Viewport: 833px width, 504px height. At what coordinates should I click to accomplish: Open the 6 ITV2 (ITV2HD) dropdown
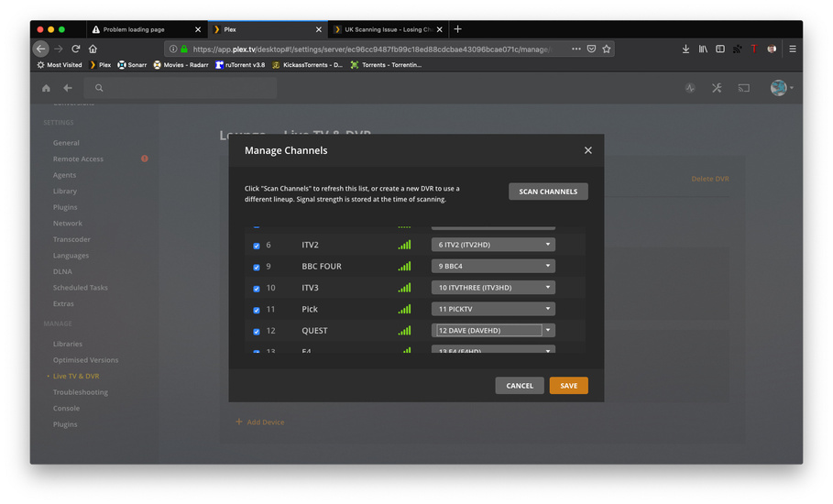pos(493,245)
